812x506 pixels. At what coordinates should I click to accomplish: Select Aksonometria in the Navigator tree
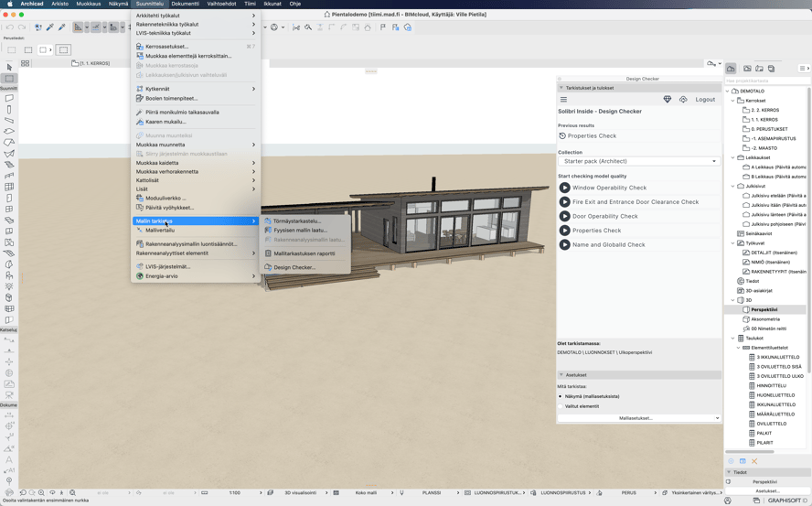[765, 319]
